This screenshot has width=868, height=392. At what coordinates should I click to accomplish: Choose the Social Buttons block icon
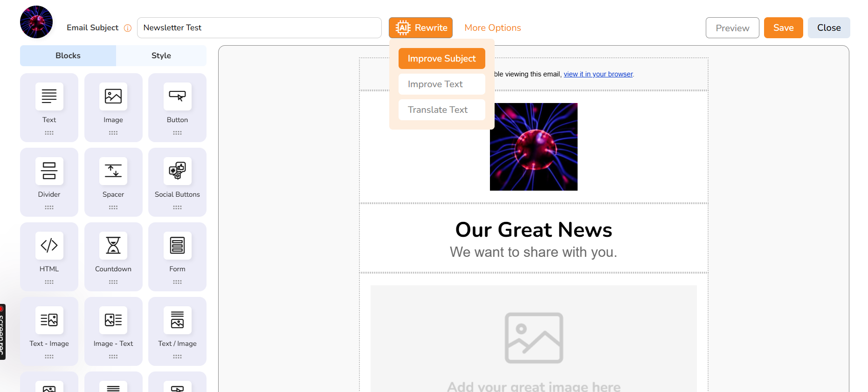(177, 171)
